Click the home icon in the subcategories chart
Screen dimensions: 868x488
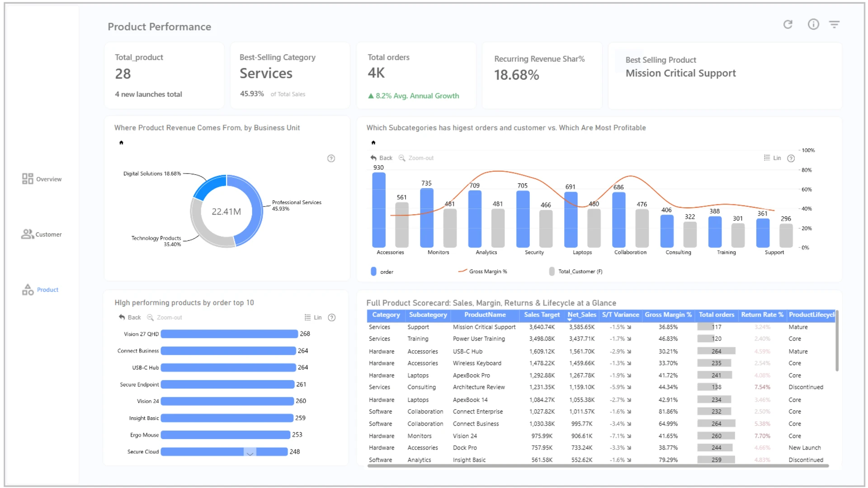tap(373, 143)
